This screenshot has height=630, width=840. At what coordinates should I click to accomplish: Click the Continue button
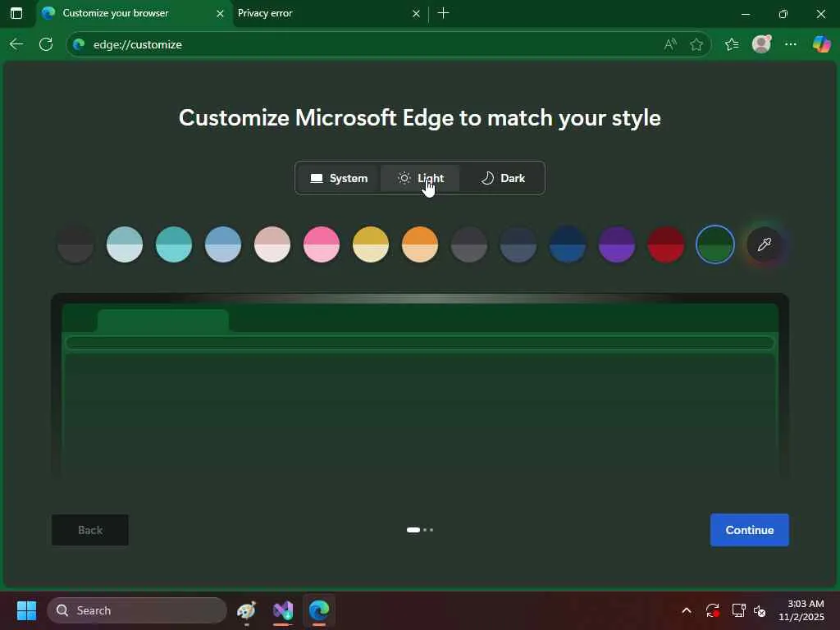pos(750,530)
